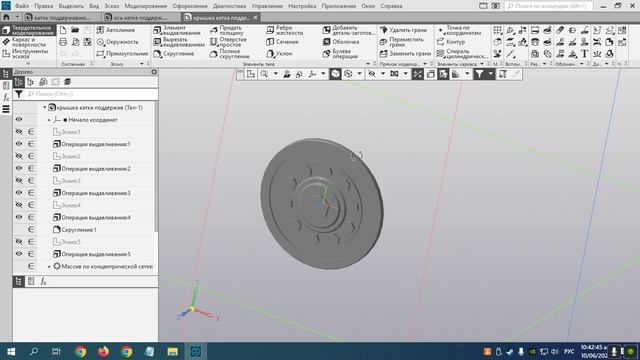This screenshot has width=640, height=360.
Task: Select Инструменты эскиза tool set
Action: [25, 54]
